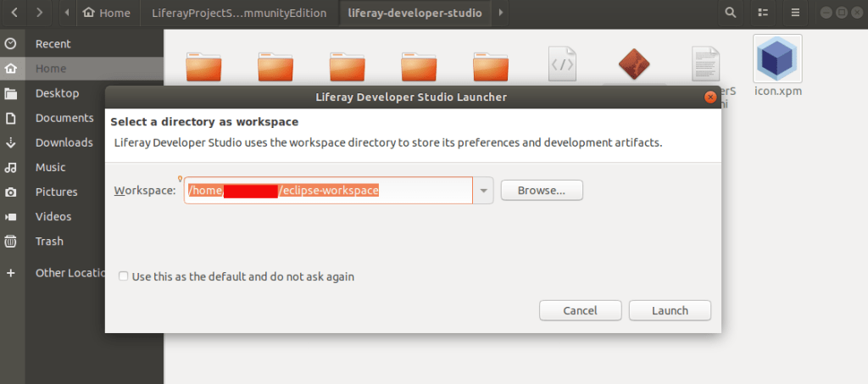Expand the Workspace path dropdown arrow
868x384 pixels.
[x=483, y=191]
